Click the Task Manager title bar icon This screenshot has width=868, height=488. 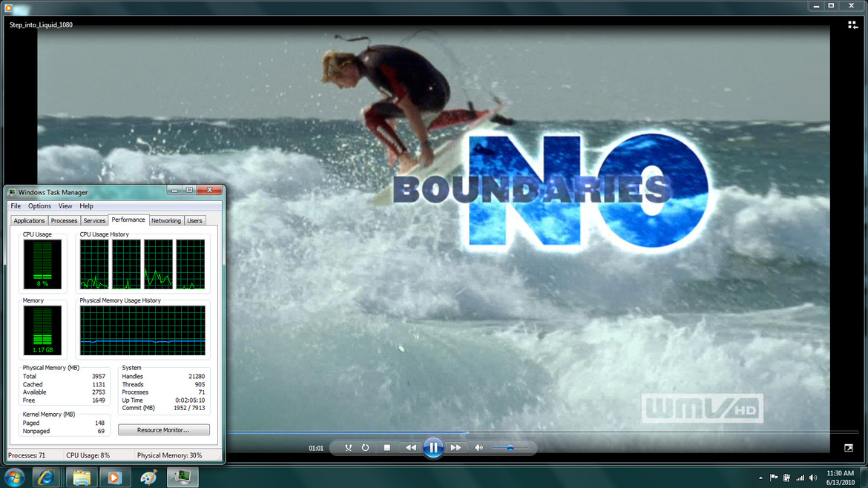click(12, 192)
